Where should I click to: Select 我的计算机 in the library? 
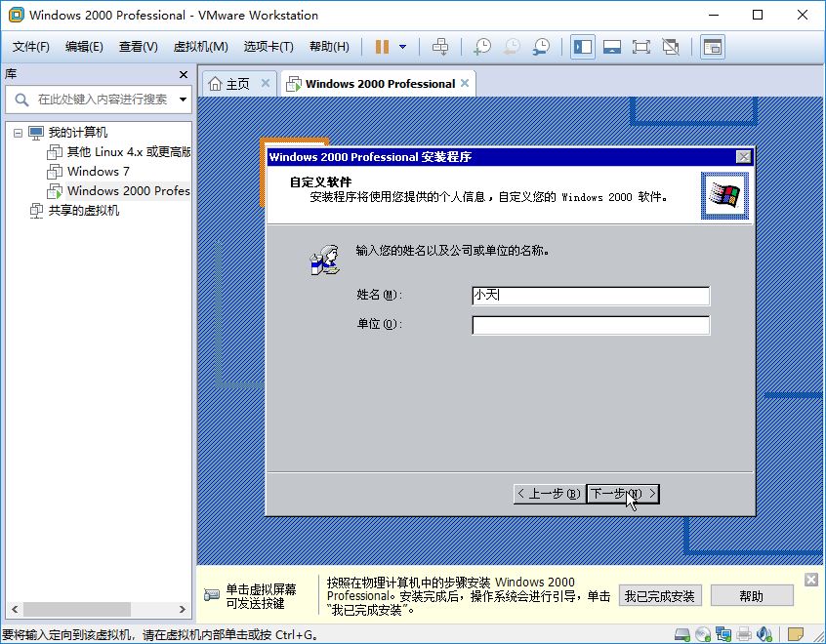click(x=78, y=133)
